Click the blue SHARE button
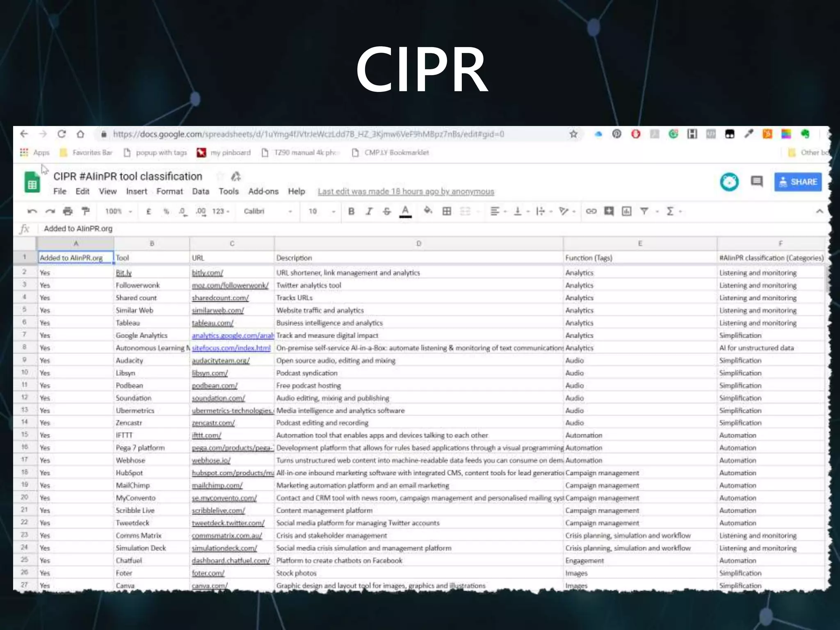This screenshot has height=630, width=840. (798, 182)
